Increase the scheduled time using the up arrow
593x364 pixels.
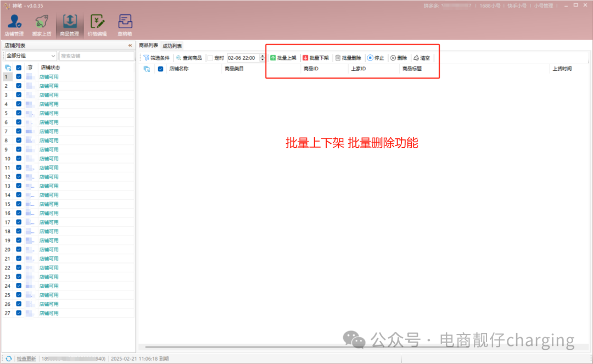pos(262,55)
